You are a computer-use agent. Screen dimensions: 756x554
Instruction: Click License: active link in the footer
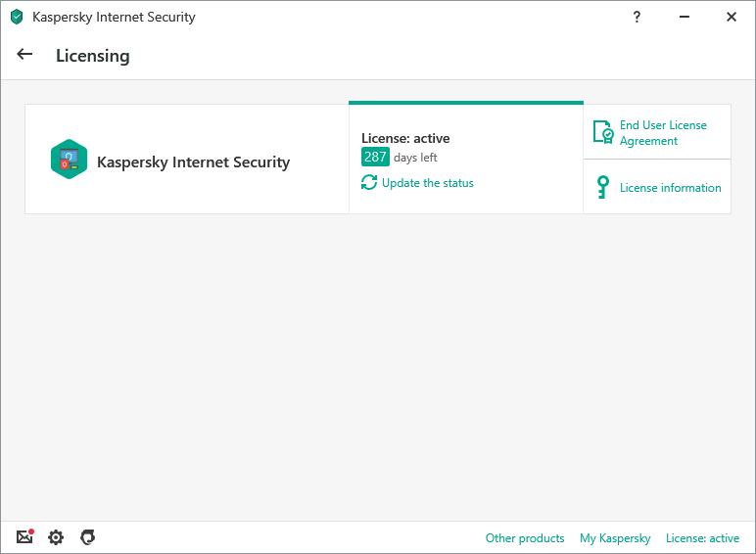click(702, 538)
